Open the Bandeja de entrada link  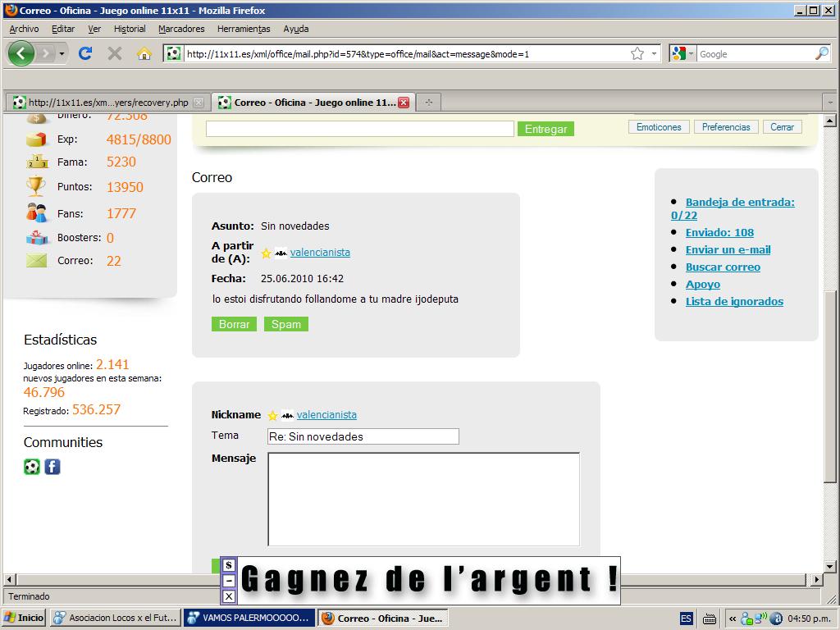pos(740,202)
